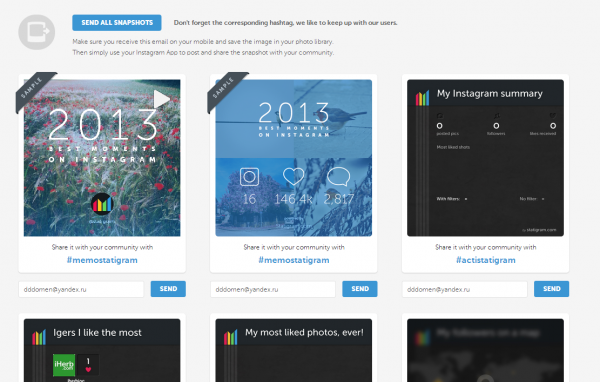Click the email field under the first snapshot
This screenshot has height=382, width=600.
81,289
